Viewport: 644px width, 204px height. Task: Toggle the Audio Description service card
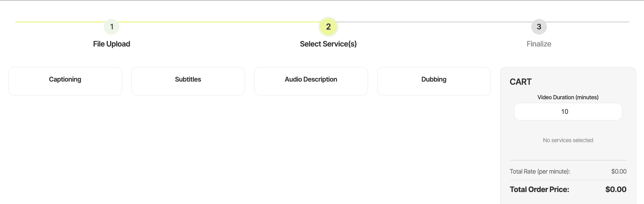pyautogui.click(x=311, y=81)
